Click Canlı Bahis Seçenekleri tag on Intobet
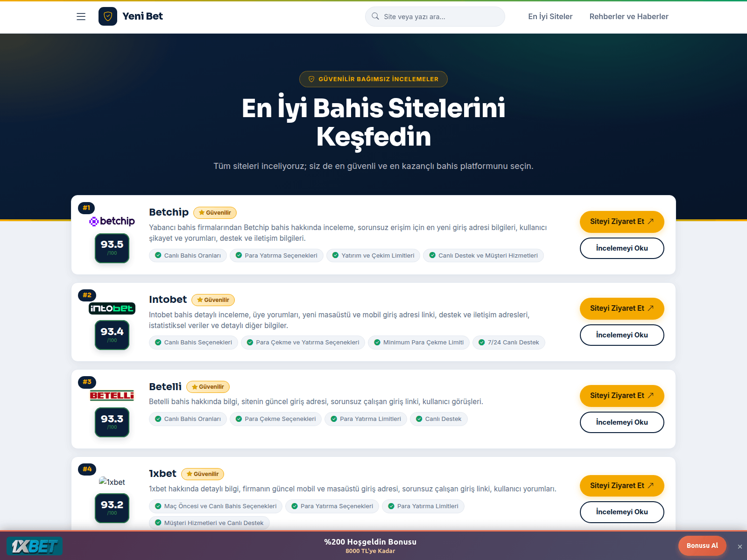 [x=193, y=343]
